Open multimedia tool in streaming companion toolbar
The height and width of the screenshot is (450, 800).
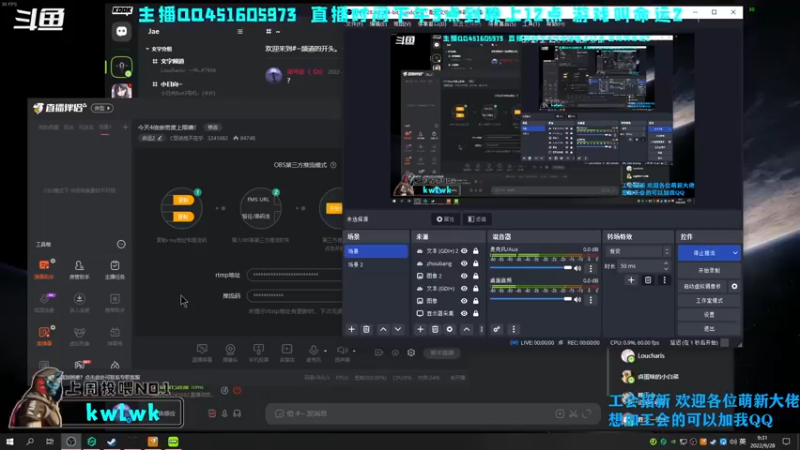287,352
